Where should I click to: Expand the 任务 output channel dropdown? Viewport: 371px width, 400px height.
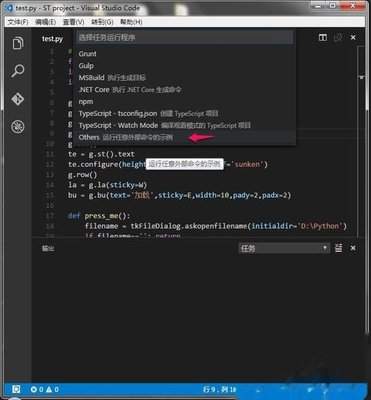284,248
